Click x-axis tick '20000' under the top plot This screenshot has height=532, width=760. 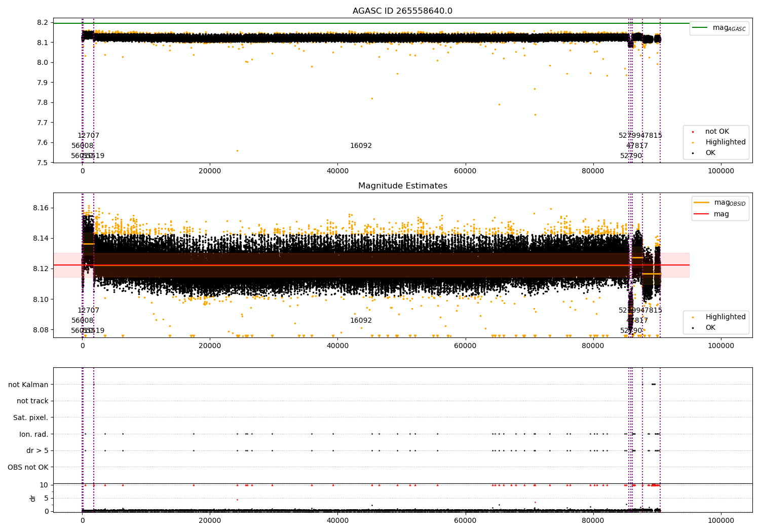point(210,171)
